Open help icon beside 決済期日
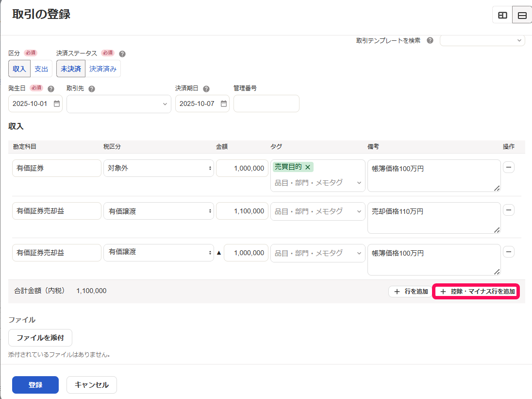 point(206,89)
